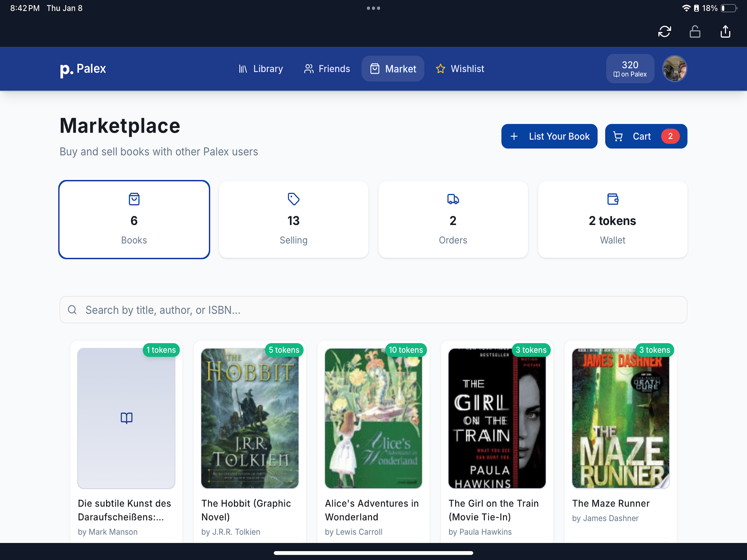Screen dimensions: 747x560
Task: Select the 2 Orders card
Action: click(453, 219)
